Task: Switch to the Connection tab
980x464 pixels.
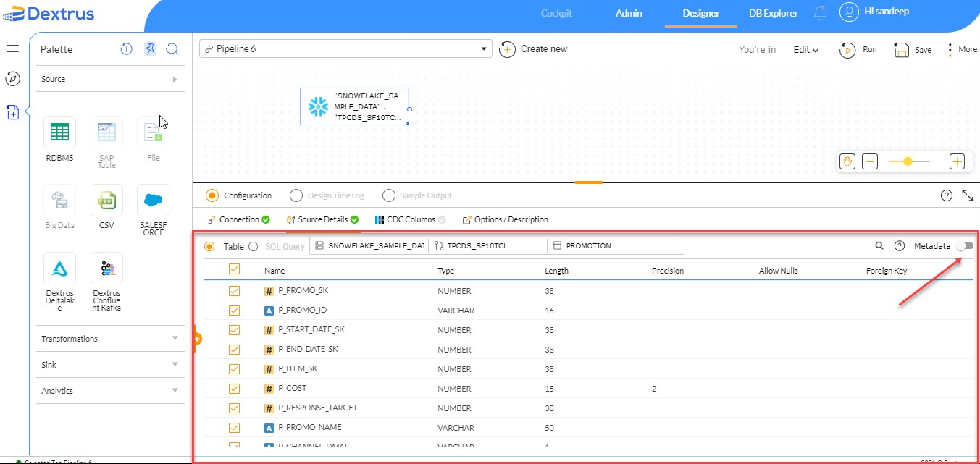Action: click(x=238, y=219)
